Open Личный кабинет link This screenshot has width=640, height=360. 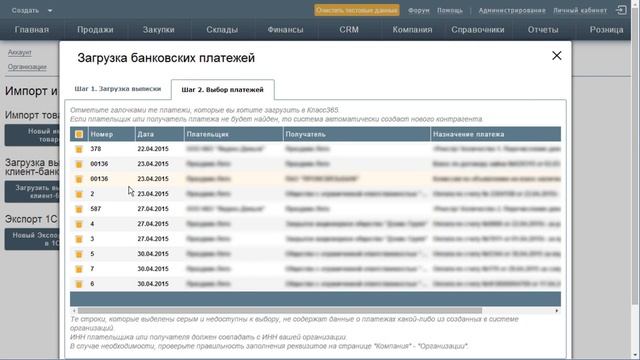(580, 10)
